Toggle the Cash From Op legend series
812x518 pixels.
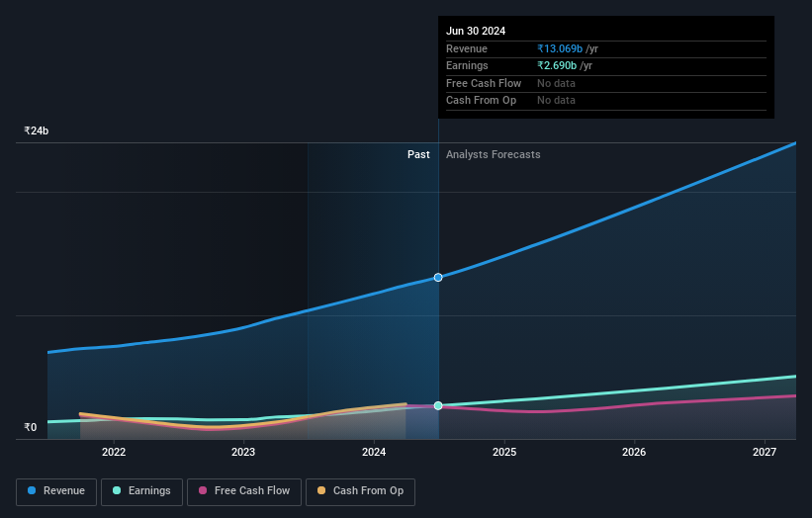pyautogui.click(x=360, y=491)
